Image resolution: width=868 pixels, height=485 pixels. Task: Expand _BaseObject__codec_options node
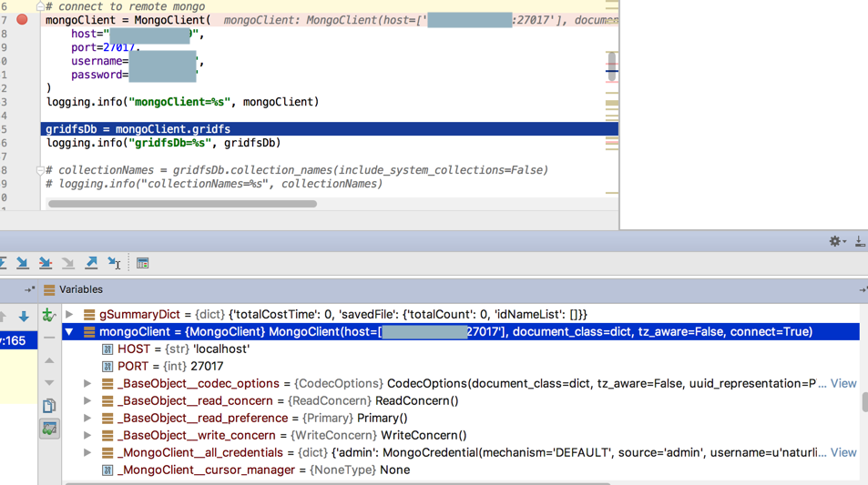(87, 383)
